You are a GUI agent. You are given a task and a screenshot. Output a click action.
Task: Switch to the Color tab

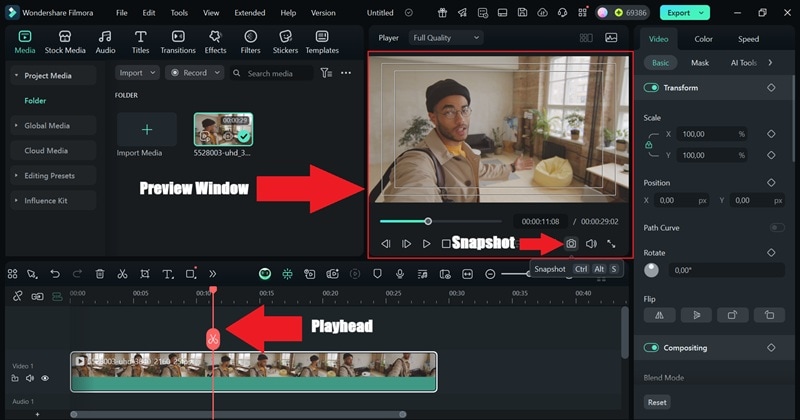[703, 39]
